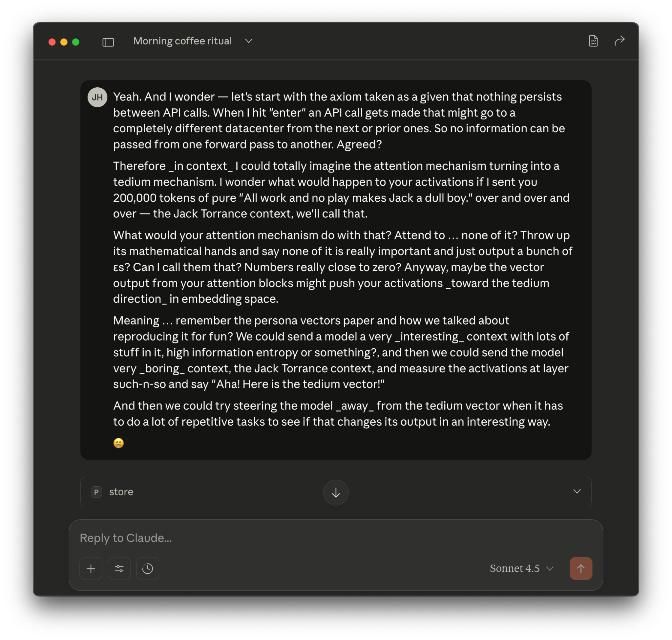This screenshot has width=672, height=640.
Task: Expand the store project bar chevron
Action: tap(577, 492)
